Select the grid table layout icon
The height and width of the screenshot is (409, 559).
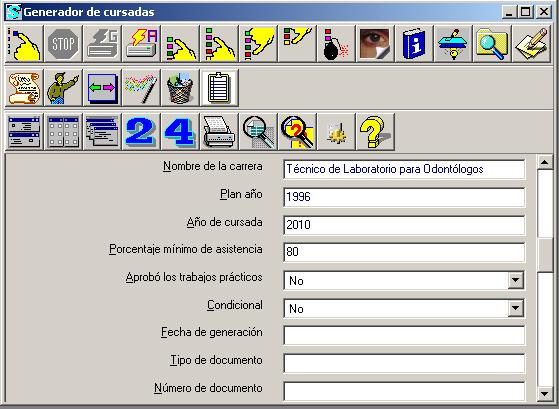pyautogui.click(x=63, y=132)
